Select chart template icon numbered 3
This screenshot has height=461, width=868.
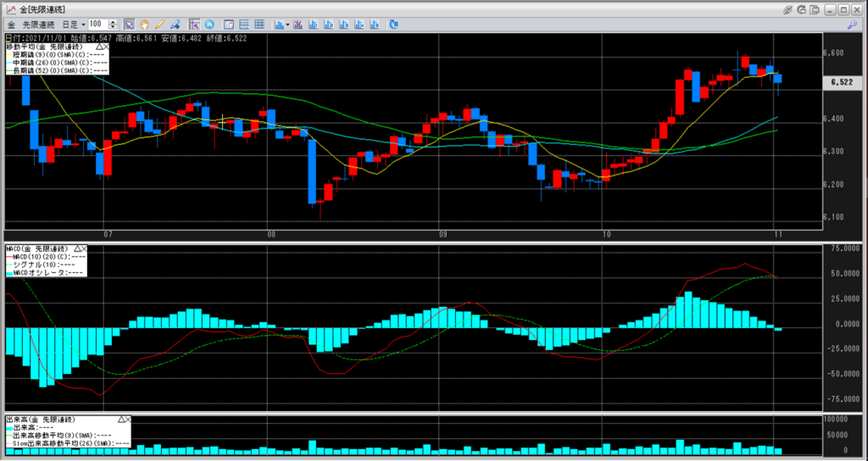[x=344, y=25]
